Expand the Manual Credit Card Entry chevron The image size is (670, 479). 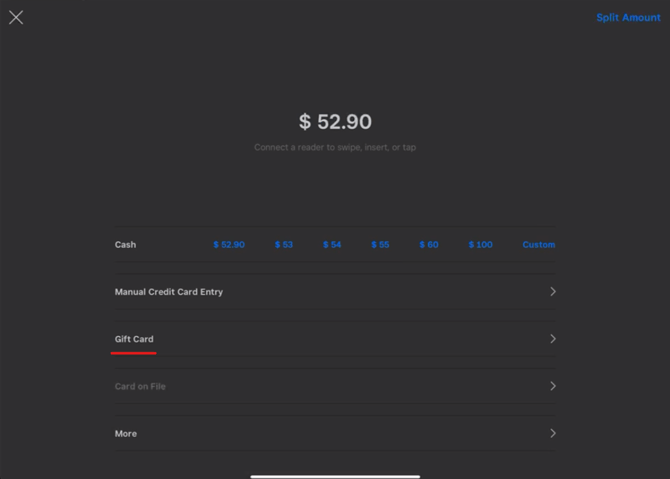[x=553, y=292]
